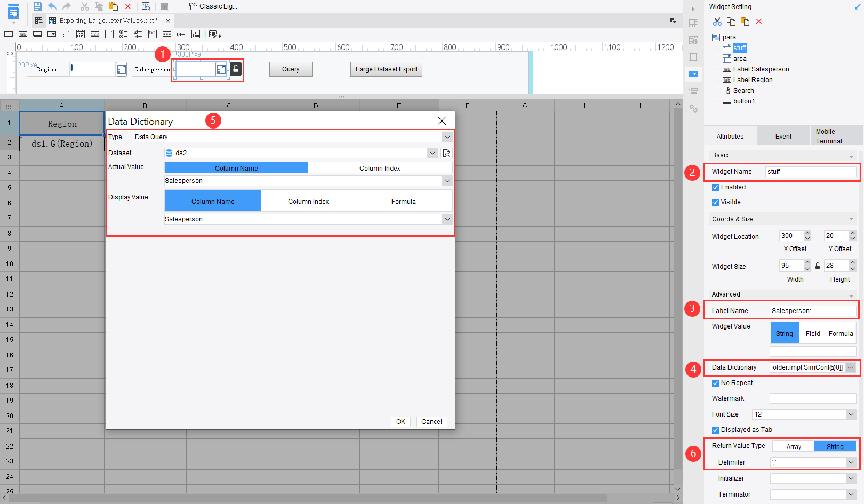This screenshot has width=864, height=504.
Task: Increase the Widget Size width with the stepper
Action: pos(807,262)
